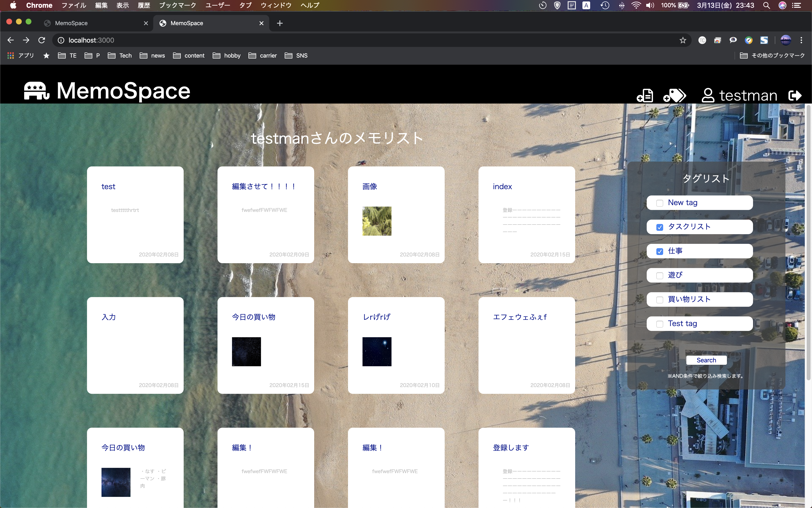Click the blue S extension icon

[x=764, y=40]
